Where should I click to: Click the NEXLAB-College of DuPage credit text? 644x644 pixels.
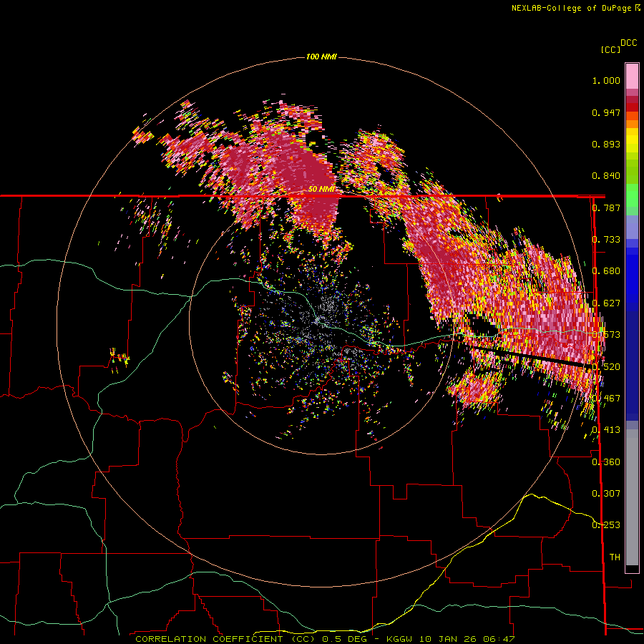pos(575,8)
